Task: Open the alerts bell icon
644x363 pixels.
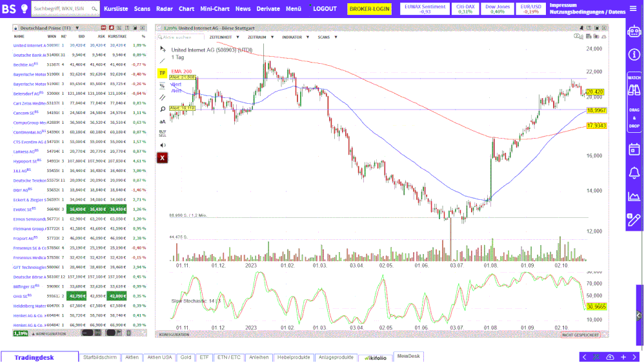Action: pos(634,172)
